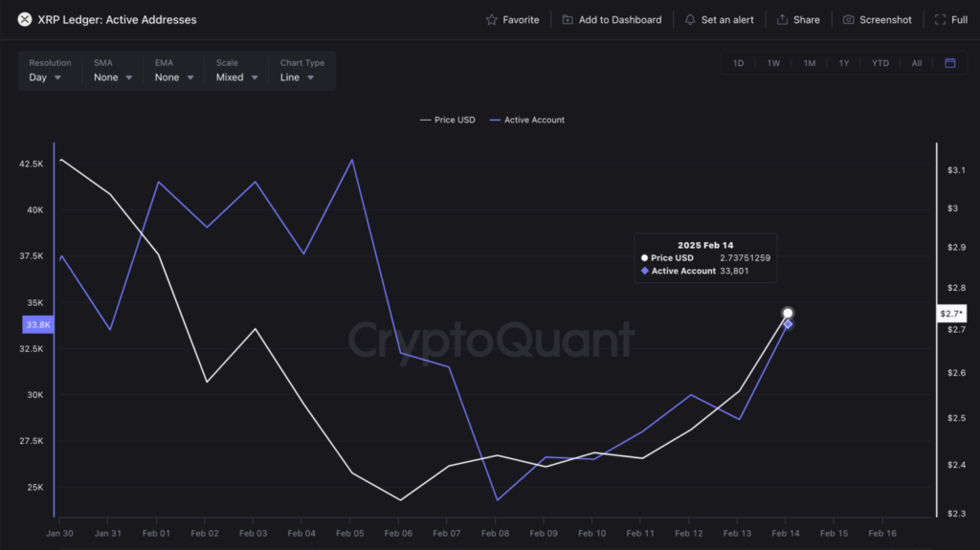The image size is (980, 550).
Task: Expand the EMA None dropdown
Action: (x=174, y=77)
